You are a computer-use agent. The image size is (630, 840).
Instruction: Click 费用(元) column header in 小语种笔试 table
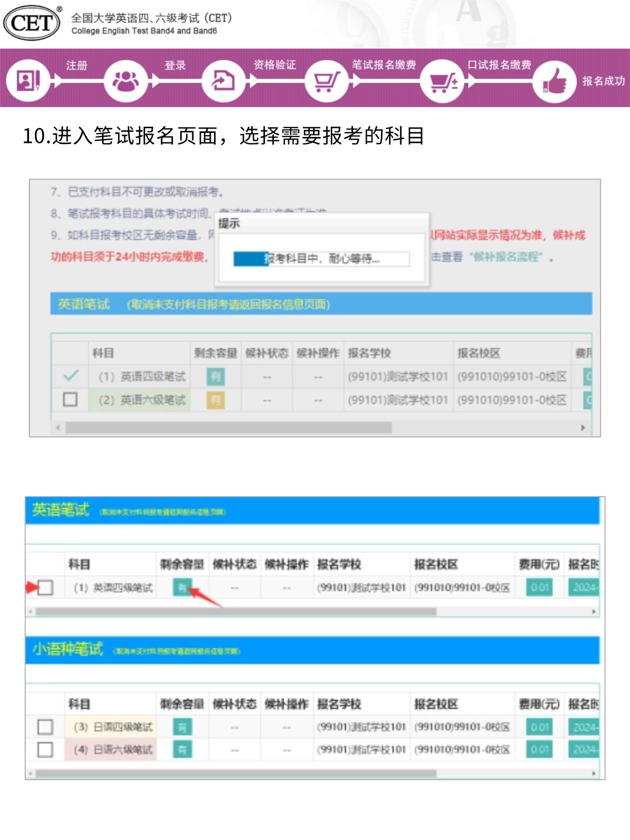(539, 704)
